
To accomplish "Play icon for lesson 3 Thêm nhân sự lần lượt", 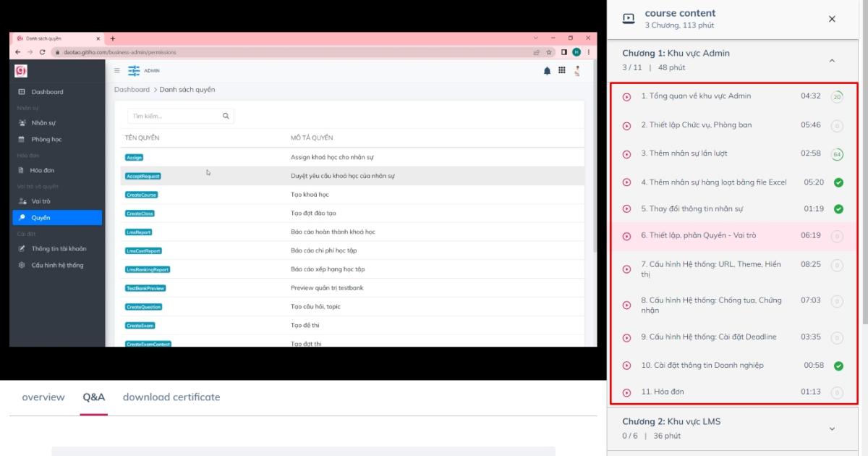I will (627, 154).
